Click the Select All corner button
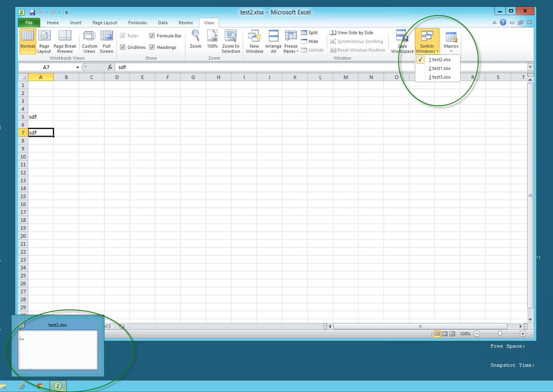This screenshot has height=392, width=553. (23, 77)
